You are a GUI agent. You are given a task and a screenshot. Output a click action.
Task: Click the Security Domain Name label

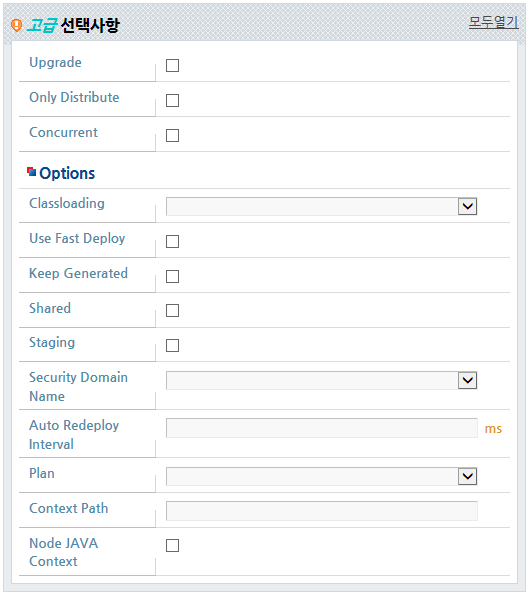pos(79,387)
